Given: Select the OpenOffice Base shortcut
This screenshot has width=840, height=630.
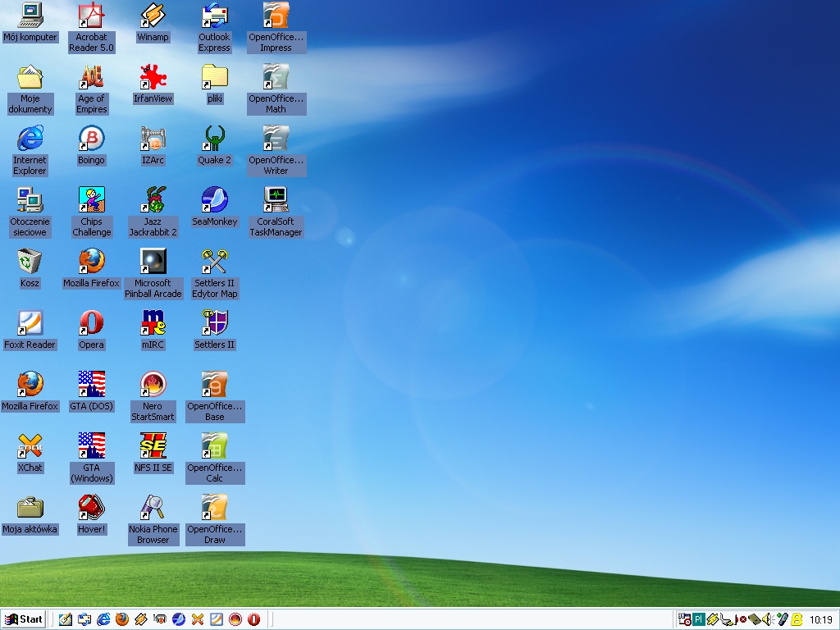Looking at the screenshot, I should (x=214, y=398).
